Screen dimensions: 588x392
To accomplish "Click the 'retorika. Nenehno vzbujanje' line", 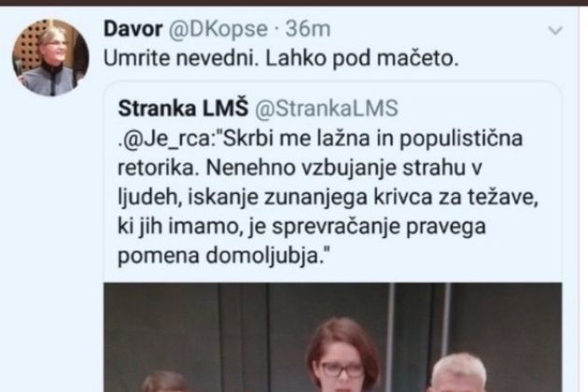I will 300,168.
